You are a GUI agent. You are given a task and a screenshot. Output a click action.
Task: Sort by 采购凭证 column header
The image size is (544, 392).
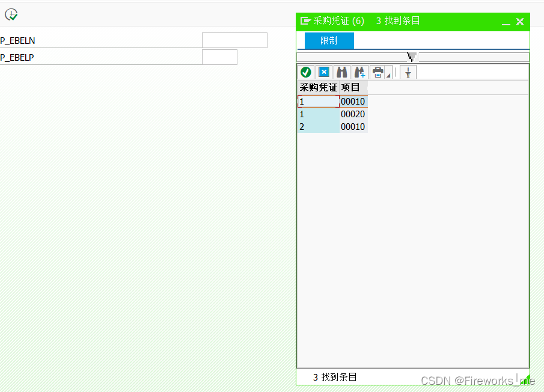pyautogui.click(x=318, y=87)
